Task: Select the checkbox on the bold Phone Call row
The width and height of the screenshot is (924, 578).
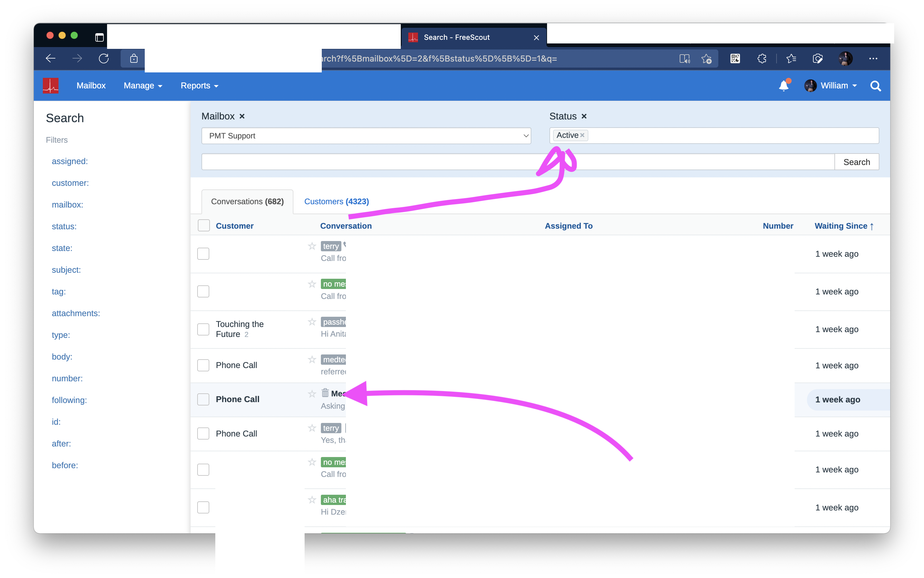Action: [203, 399]
